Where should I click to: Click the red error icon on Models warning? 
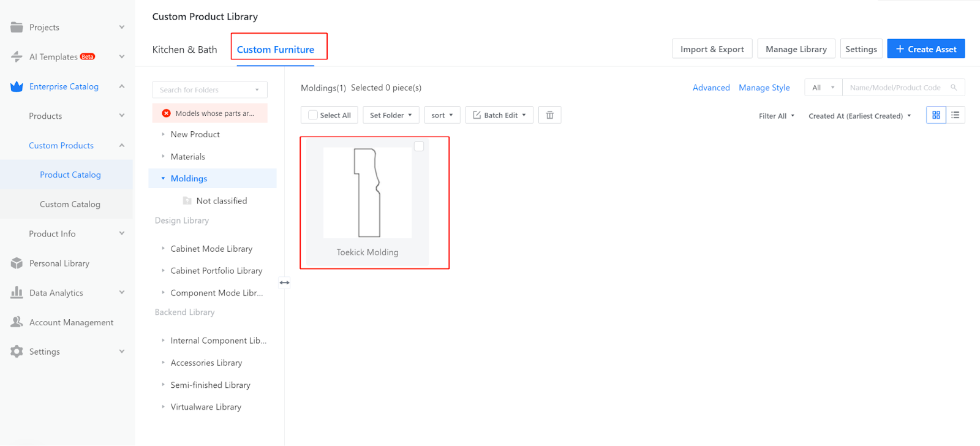click(x=166, y=113)
